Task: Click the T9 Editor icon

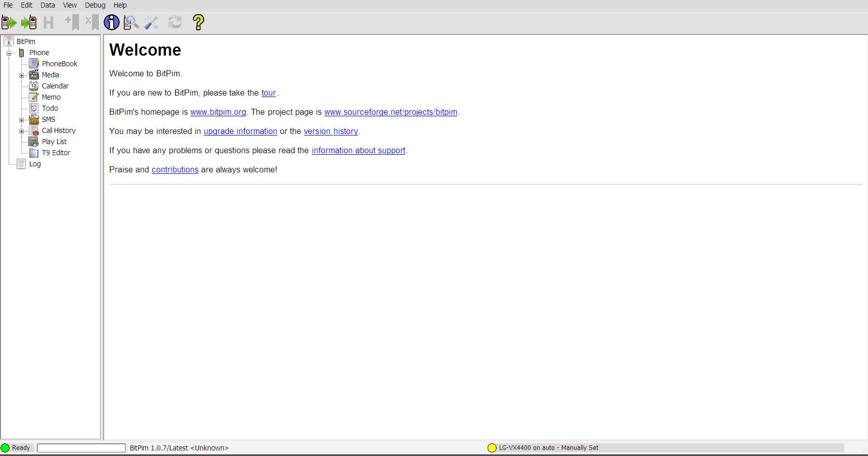Action: [34, 153]
